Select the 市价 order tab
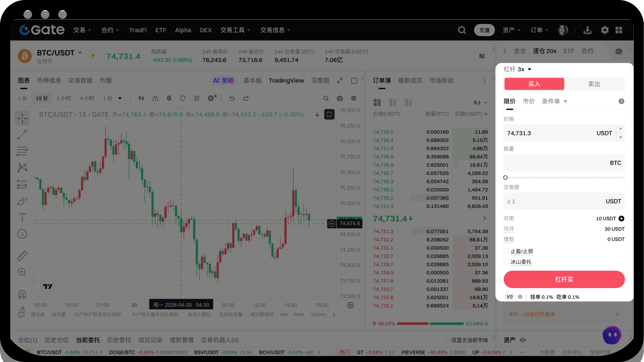 (529, 102)
